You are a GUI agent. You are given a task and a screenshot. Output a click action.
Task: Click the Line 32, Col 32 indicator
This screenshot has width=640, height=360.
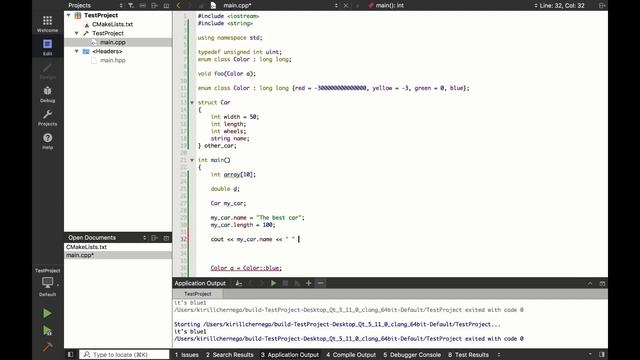562,5
